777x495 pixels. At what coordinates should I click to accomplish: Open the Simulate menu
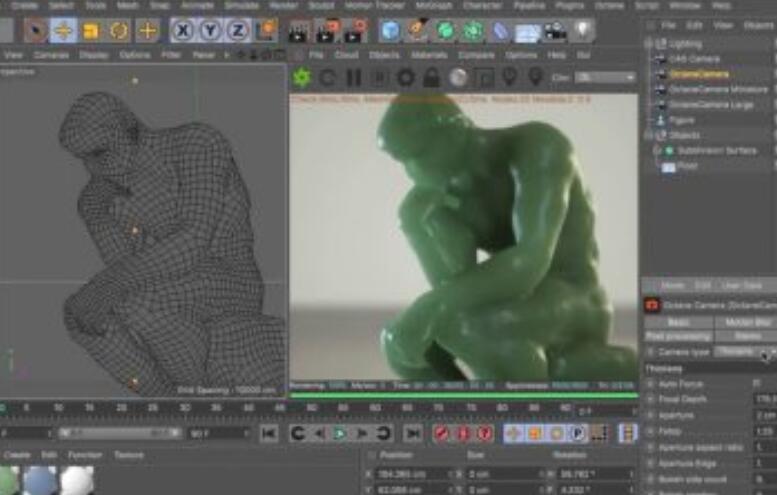pos(242,5)
